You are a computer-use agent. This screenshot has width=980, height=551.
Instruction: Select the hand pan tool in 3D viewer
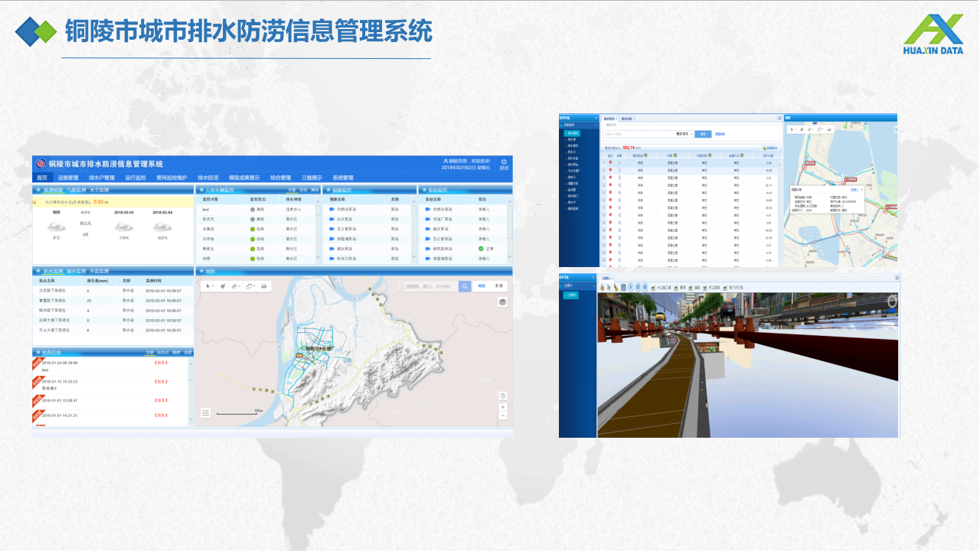(x=602, y=288)
